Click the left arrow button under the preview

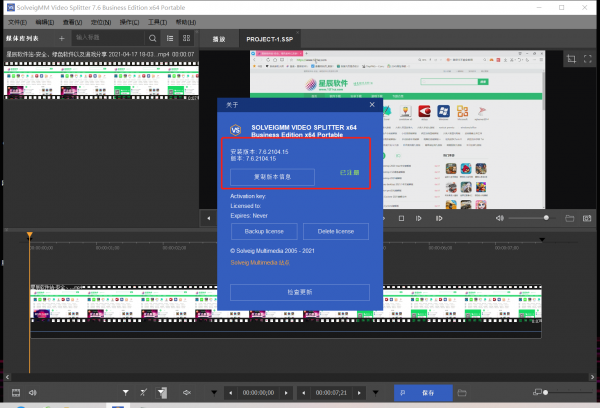(209, 218)
